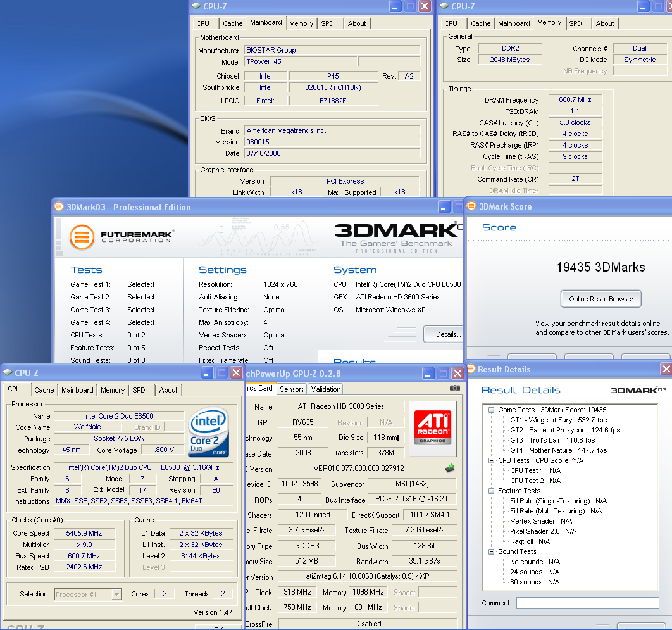Select Pixel Shader 2.0 tree item
Image resolution: width=672 pixels, height=630 pixels.
(543, 531)
